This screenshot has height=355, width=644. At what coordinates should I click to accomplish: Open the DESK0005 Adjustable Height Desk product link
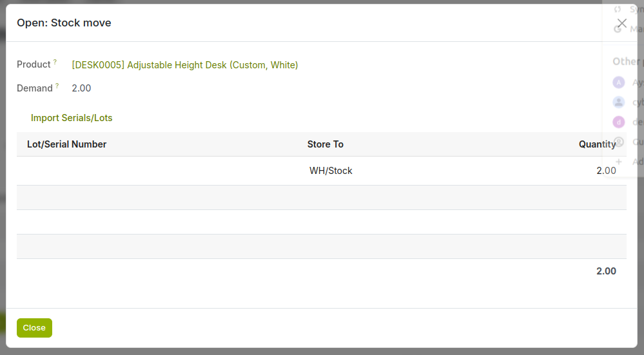pos(185,65)
